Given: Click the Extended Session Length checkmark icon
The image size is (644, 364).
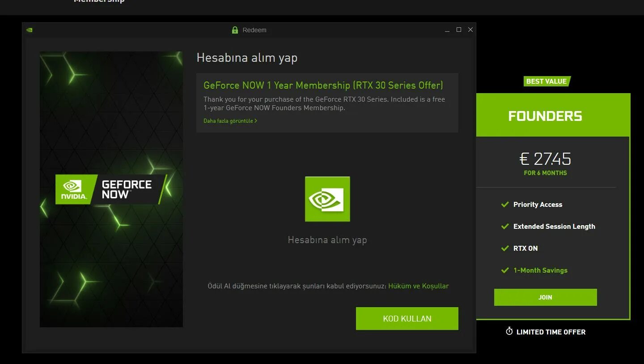Looking at the screenshot, I should [x=505, y=226].
